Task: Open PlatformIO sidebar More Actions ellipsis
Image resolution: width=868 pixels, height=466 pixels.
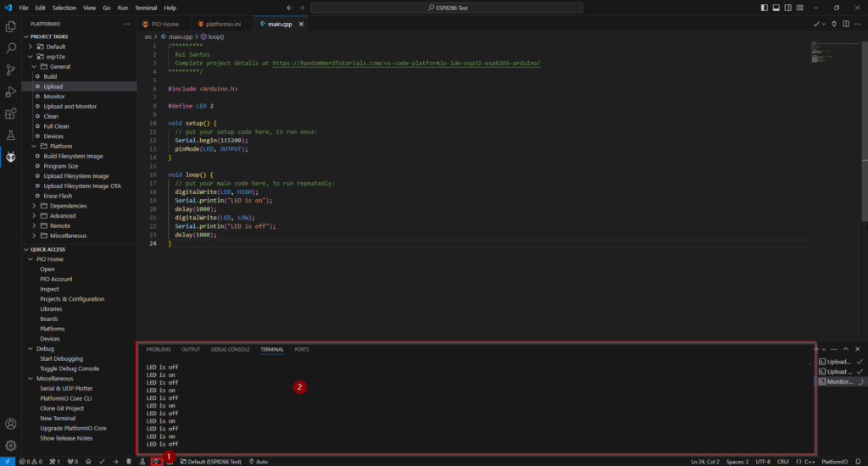Action: (x=127, y=25)
